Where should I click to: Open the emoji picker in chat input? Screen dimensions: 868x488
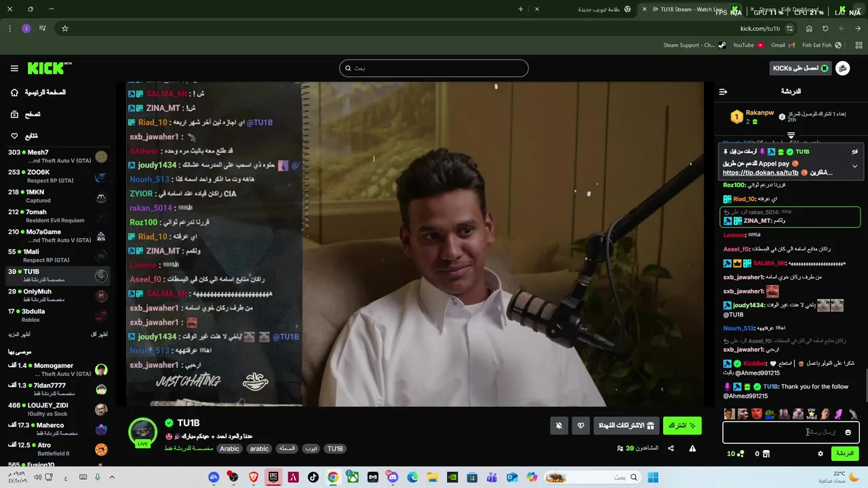[x=848, y=432]
